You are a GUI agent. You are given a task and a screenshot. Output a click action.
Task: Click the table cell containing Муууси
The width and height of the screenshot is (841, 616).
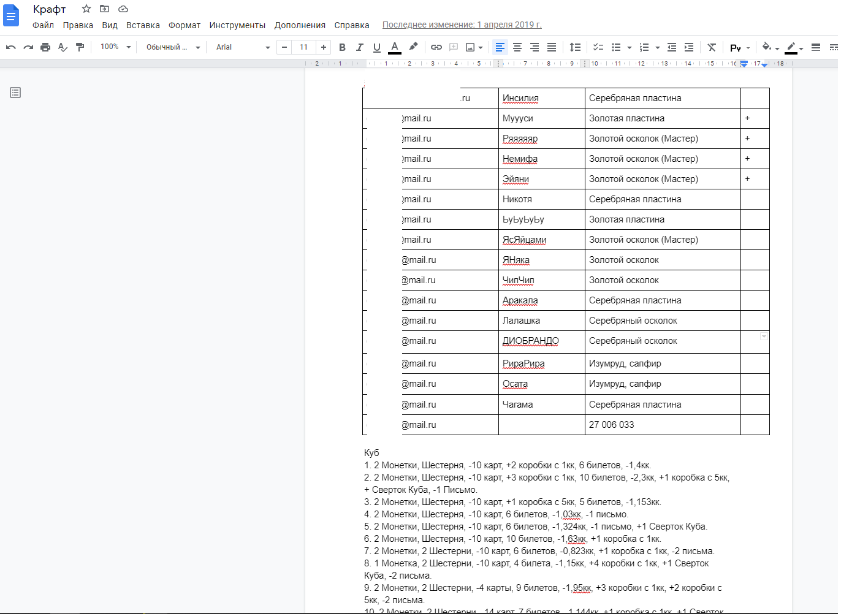[x=542, y=118]
